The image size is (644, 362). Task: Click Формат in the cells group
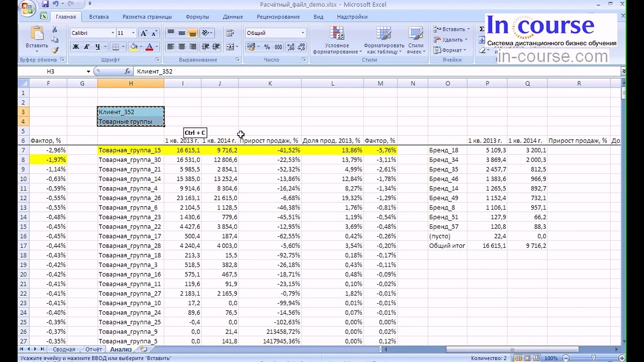[x=451, y=50]
